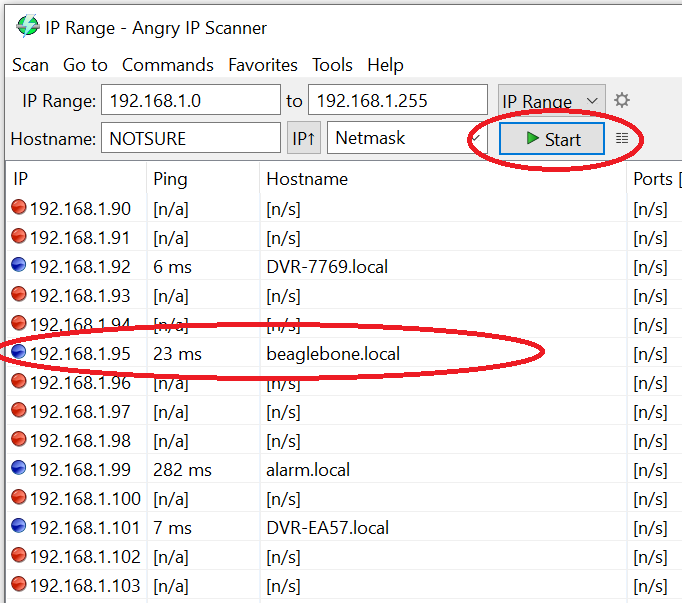The height and width of the screenshot is (603, 682).
Task: Click red status dot for 192.168.1.97
Action: [19, 410]
